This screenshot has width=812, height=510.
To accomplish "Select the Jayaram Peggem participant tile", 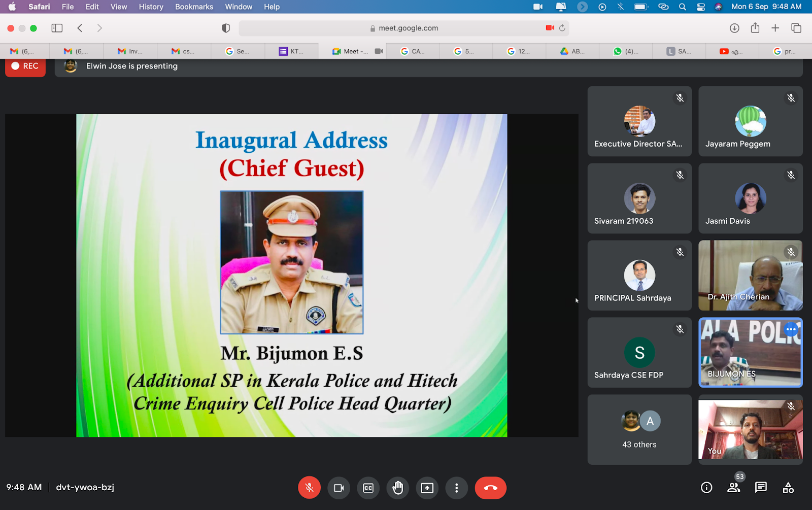I will [x=751, y=121].
